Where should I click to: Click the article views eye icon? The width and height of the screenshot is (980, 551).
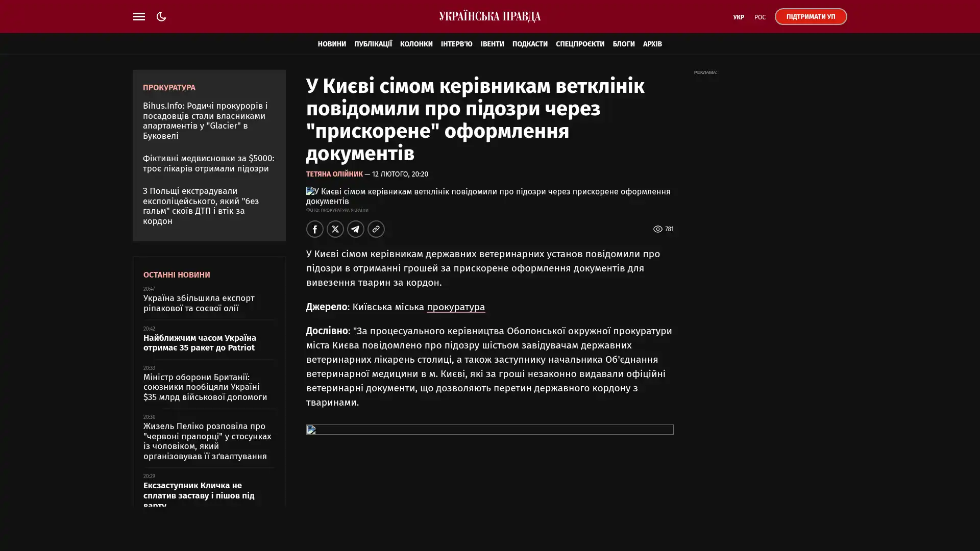pos(657,229)
